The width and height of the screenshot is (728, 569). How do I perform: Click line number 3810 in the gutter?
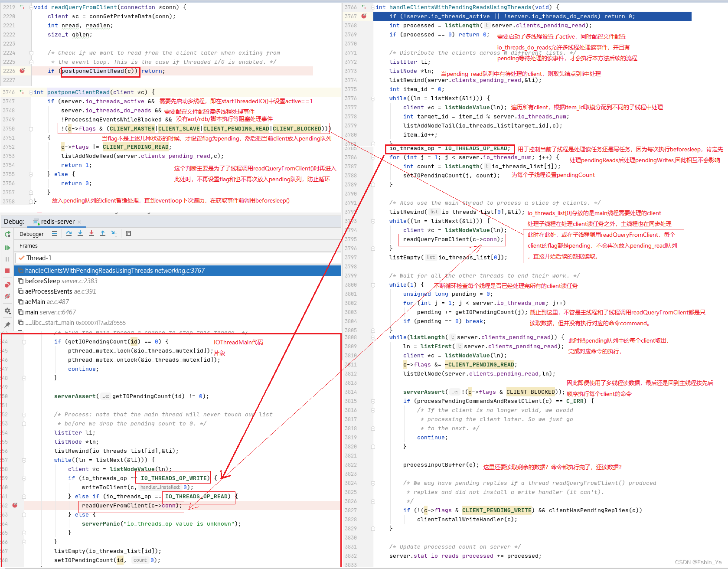point(351,356)
